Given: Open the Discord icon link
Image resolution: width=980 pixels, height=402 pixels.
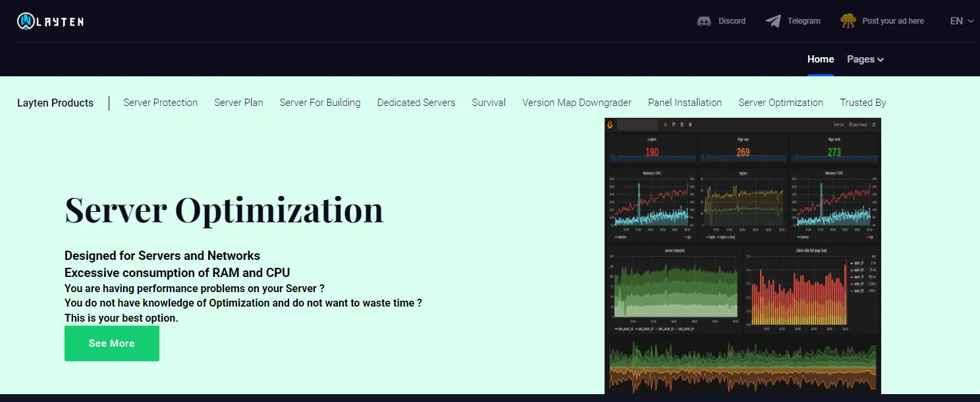Looking at the screenshot, I should click(704, 21).
